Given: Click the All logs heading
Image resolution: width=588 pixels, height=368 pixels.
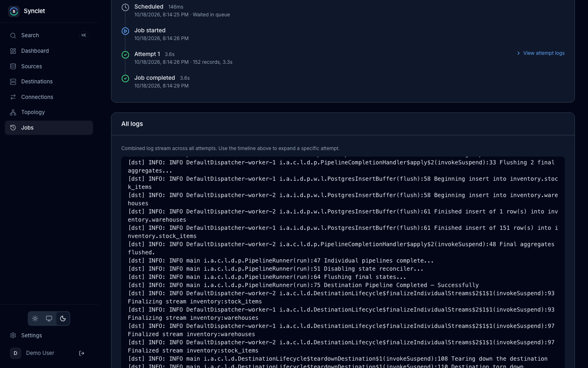Looking at the screenshot, I should [x=132, y=124].
